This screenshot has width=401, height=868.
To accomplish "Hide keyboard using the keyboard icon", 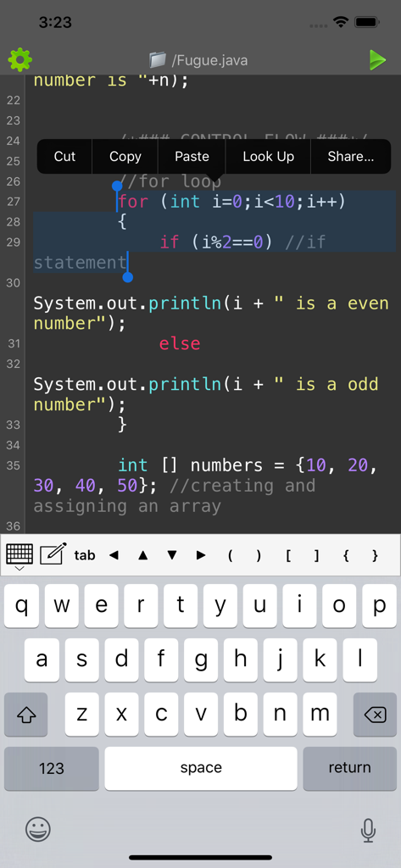I will tap(19, 555).
